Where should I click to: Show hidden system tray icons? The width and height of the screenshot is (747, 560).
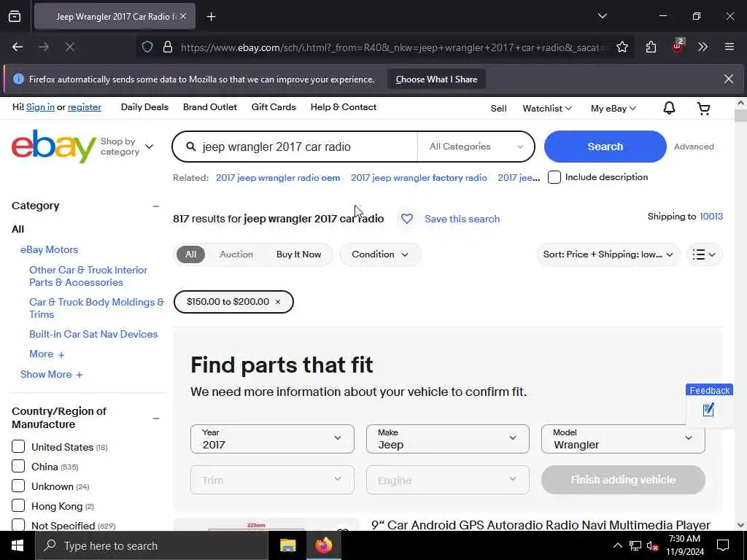point(617,545)
